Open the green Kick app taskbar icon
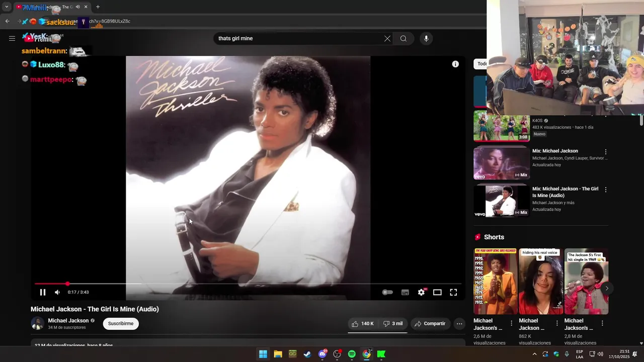This screenshot has width=644, height=362. click(381, 354)
